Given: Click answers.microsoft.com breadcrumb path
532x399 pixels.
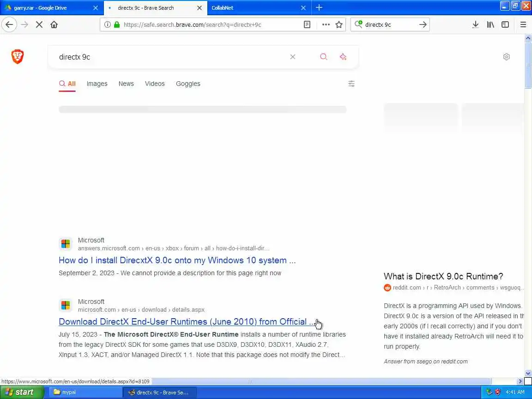Looking at the screenshot, I should point(173,248).
